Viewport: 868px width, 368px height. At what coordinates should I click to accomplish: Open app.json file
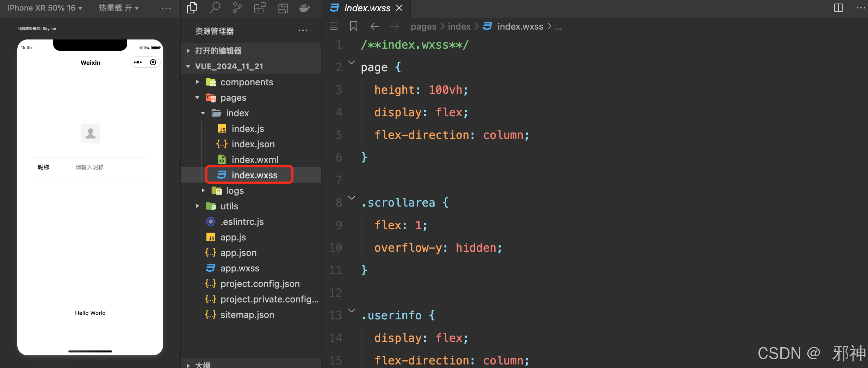251,252
